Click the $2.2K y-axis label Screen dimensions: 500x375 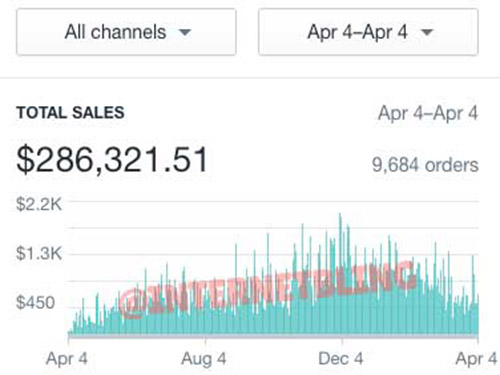pyautogui.click(x=39, y=204)
